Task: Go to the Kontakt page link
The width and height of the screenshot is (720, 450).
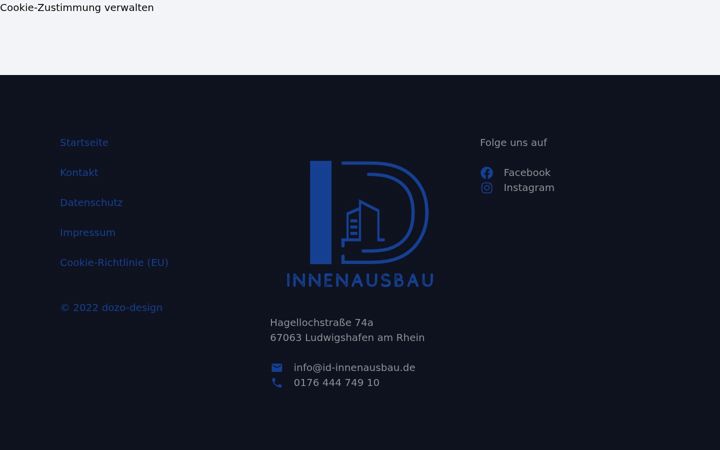Action: point(79,173)
